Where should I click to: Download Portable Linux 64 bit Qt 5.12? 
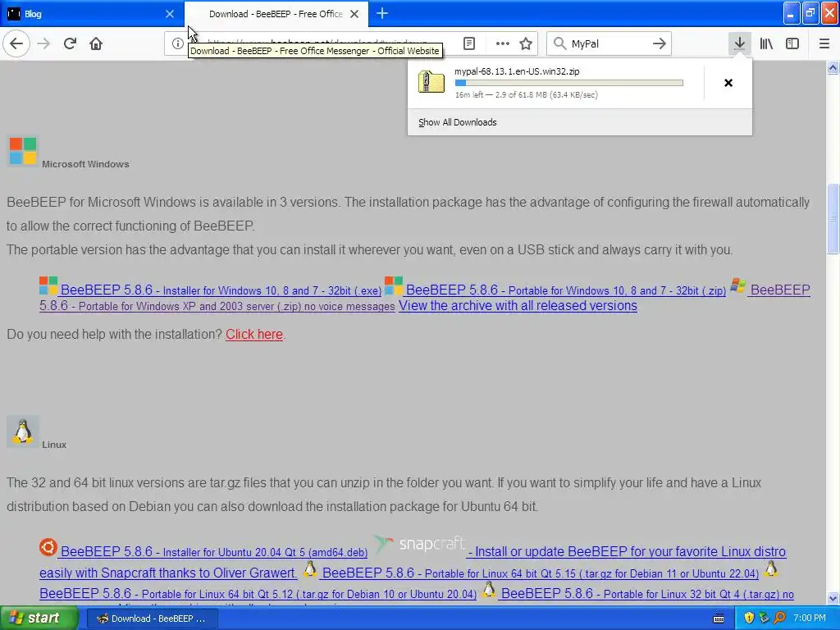click(258, 594)
